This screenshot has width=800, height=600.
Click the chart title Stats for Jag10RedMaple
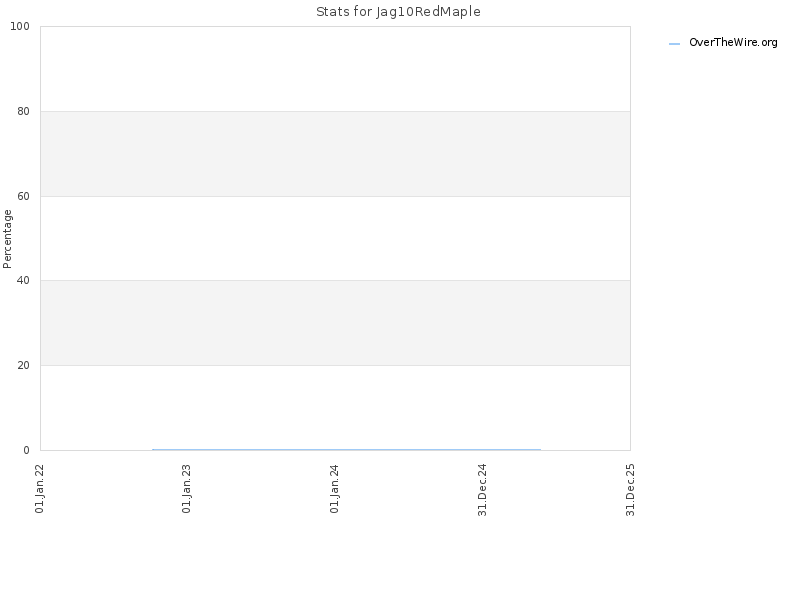(398, 12)
